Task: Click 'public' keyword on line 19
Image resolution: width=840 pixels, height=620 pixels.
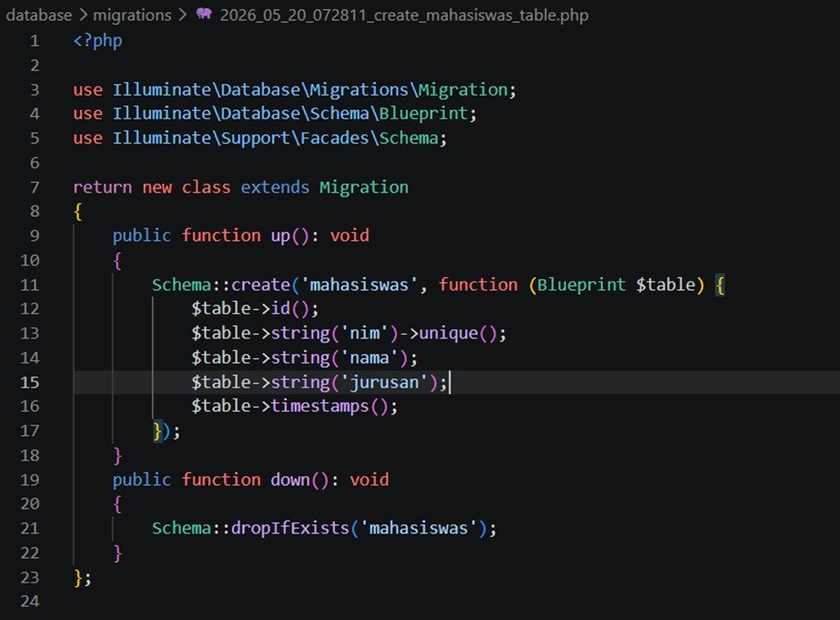Action: coord(141,480)
